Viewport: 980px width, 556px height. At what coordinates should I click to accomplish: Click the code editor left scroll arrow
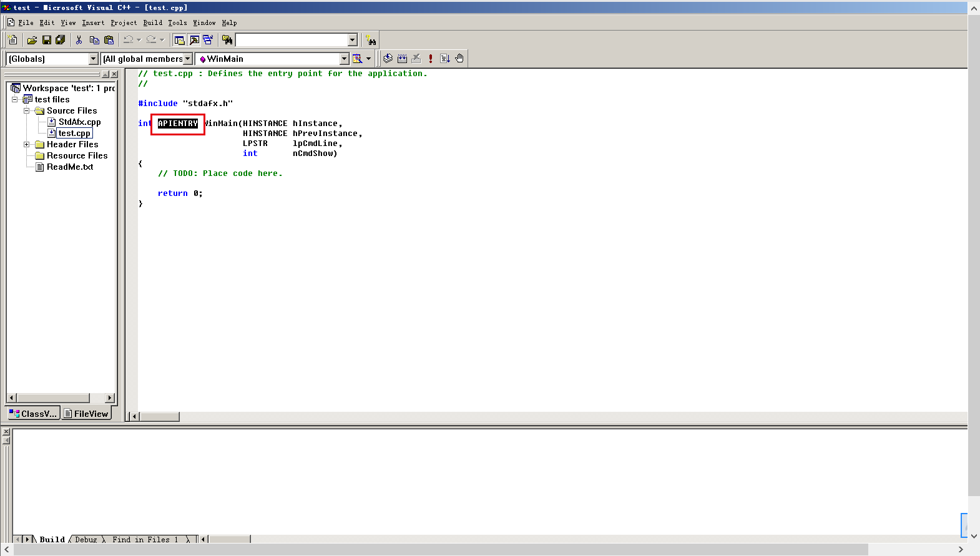[135, 416]
